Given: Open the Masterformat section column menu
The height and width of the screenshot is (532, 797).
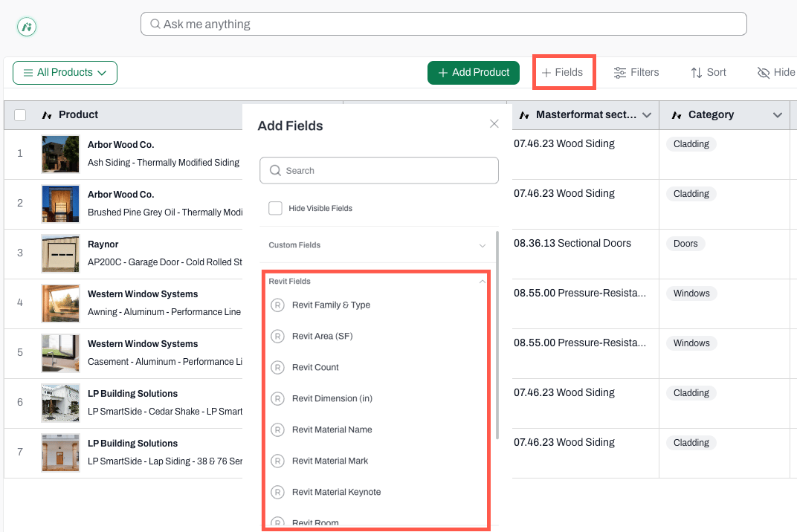Looking at the screenshot, I should coord(647,115).
